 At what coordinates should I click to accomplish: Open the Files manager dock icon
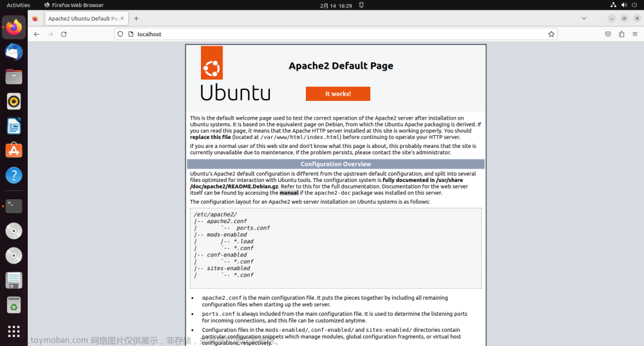[x=14, y=77]
